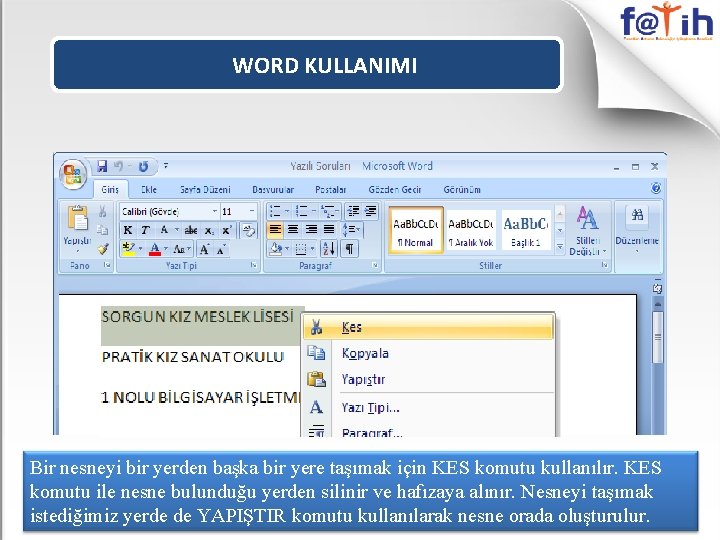The width and height of the screenshot is (720, 540).
Task: Toggle bold with the K button
Action: tap(128, 230)
